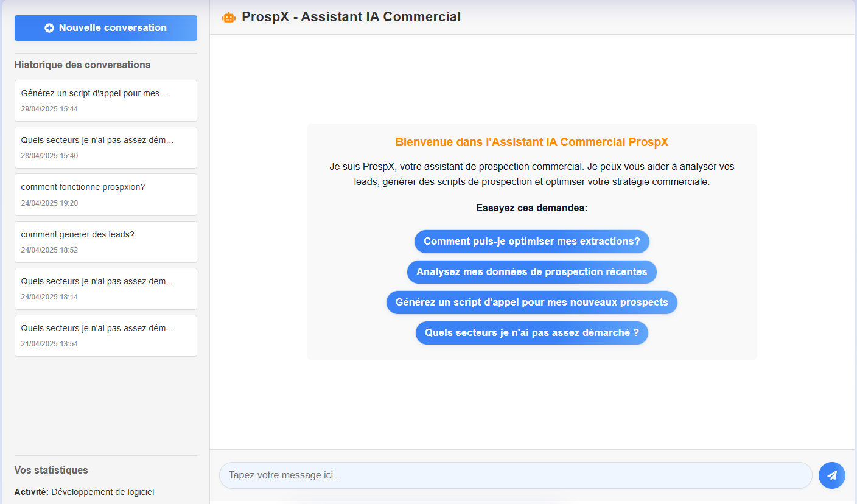The image size is (857, 504).
Task: Click the plus icon for Nouvelle conversation
Action: 49,28
